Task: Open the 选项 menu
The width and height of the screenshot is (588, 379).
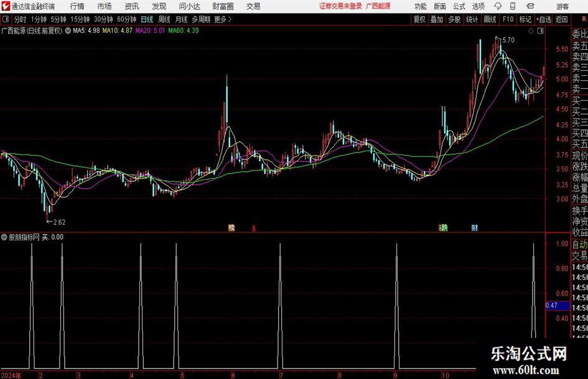Action: (478, 6)
